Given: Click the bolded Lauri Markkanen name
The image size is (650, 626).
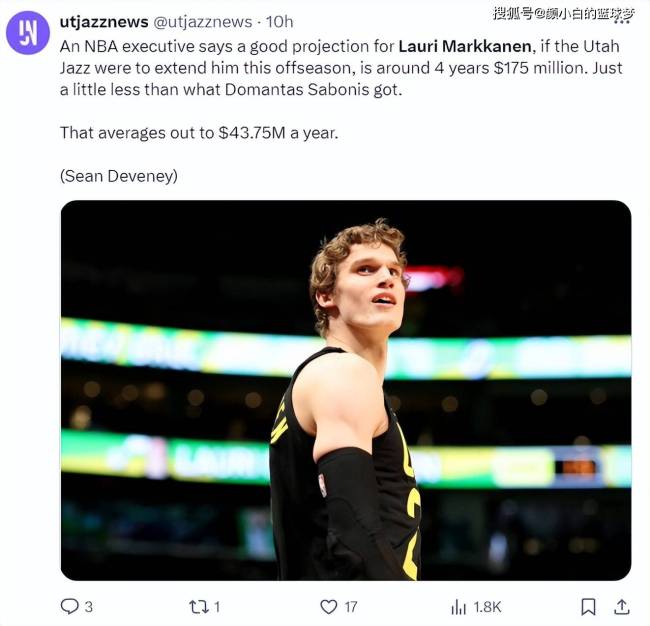Looking at the screenshot, I should pyautogui.click(x=466, y=45).
